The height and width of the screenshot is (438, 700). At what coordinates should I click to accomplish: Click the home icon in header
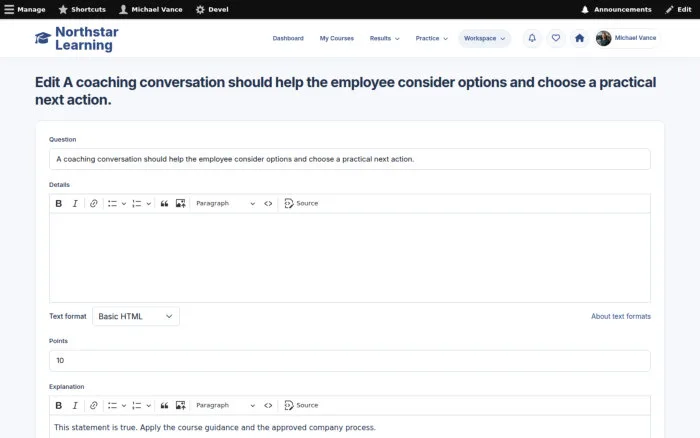click(579, 38)
